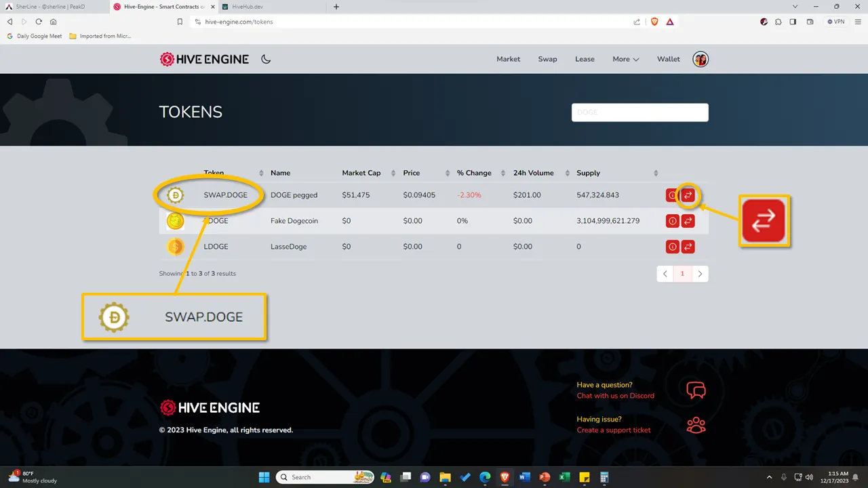Go to next results page arrow
The height and width of the screenshot is (488, 868).
click(x=700, y=274)
